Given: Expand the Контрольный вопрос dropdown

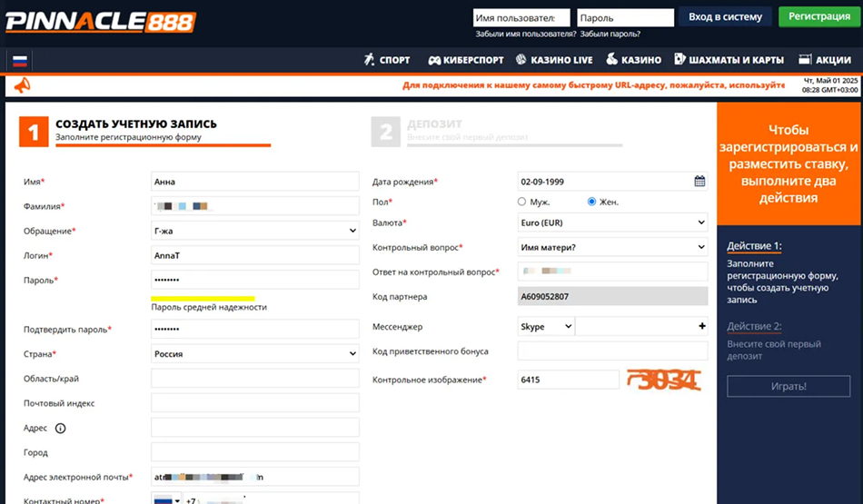Looking at the screenshot, I should pos(611,247).
